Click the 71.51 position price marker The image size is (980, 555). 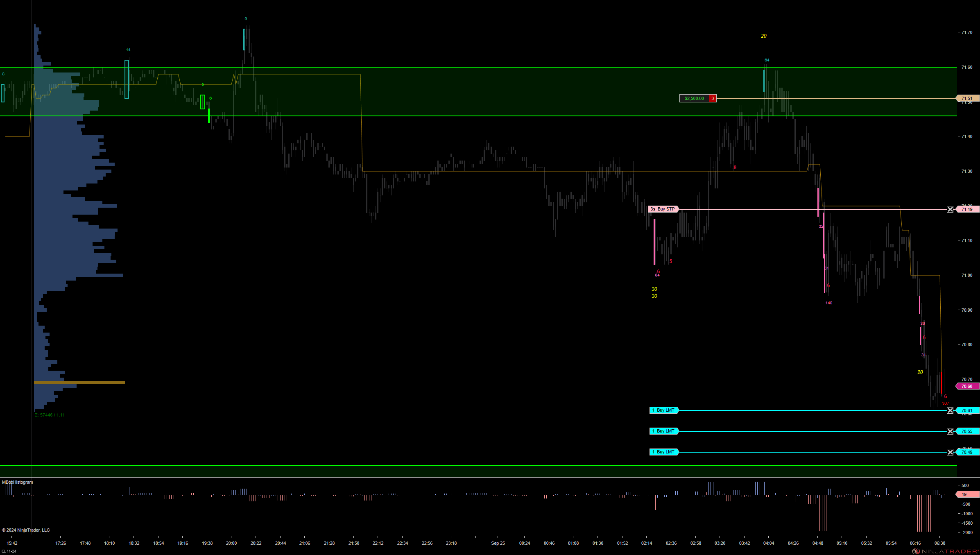pyautogui.click(x=967, y=98)
